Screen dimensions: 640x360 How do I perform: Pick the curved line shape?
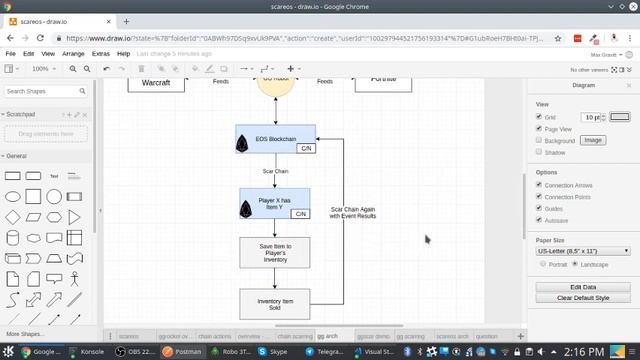[13, 300]
